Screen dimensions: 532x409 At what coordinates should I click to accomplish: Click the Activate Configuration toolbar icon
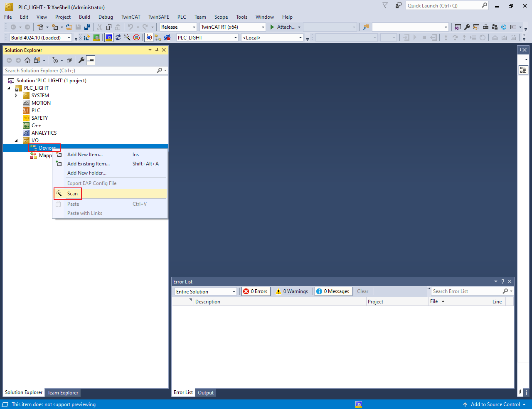(87, 37)
